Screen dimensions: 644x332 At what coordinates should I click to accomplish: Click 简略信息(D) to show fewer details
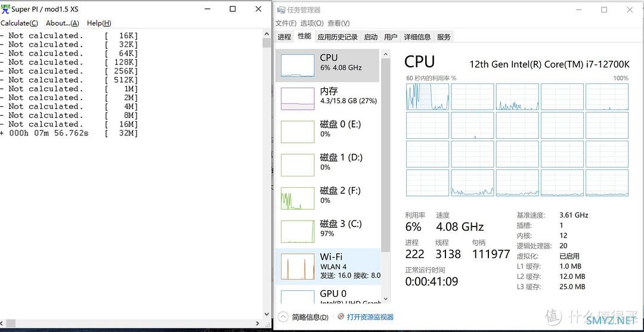310,317
